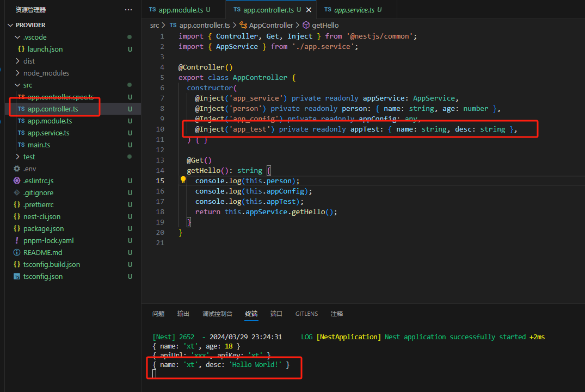Click line number 15 in gutter
The width and height of the screenshot is (585, 392).
[160, 181]
